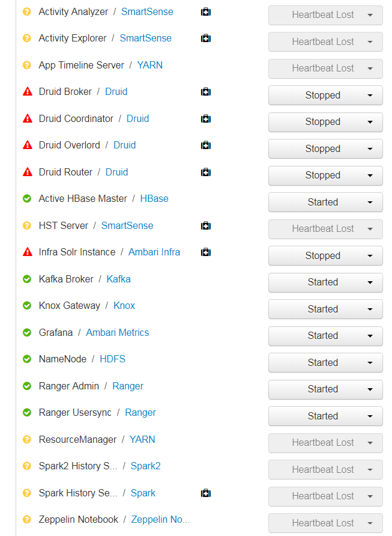
Task: Follow the Zeppelin Notebook service link
Action: (x=160, y=520)
